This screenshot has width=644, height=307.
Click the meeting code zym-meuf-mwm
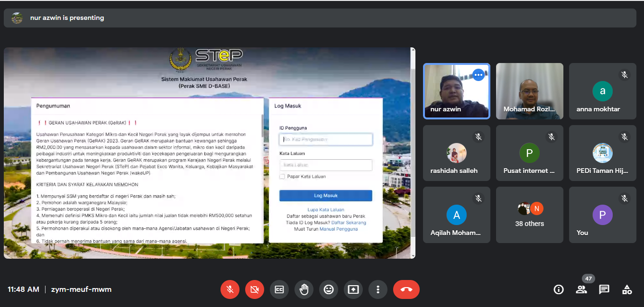[81, 289]
